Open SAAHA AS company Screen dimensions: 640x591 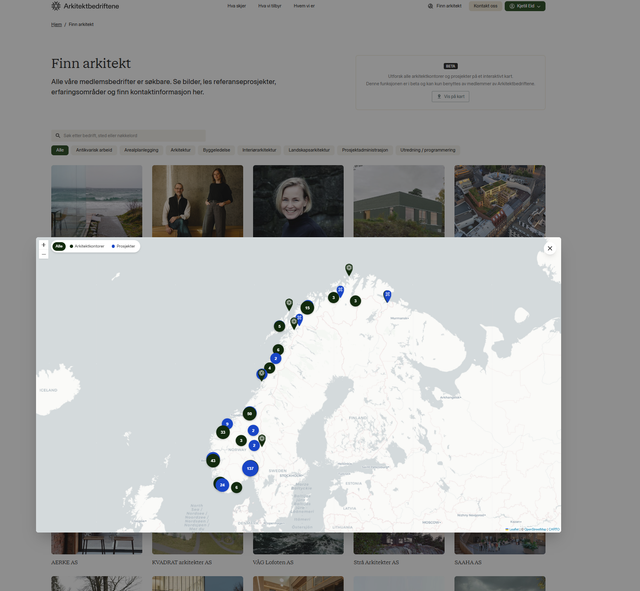point(468,562)
